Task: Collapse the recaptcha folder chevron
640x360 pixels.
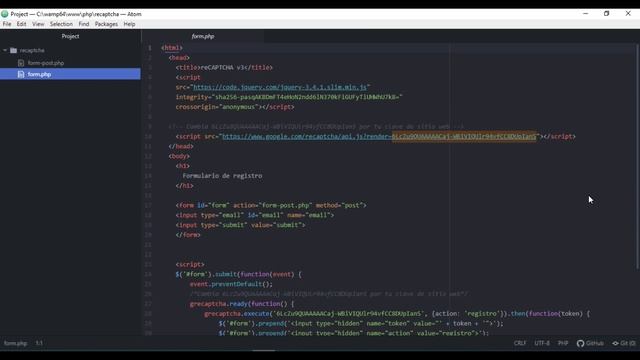Action: (5, 50)
